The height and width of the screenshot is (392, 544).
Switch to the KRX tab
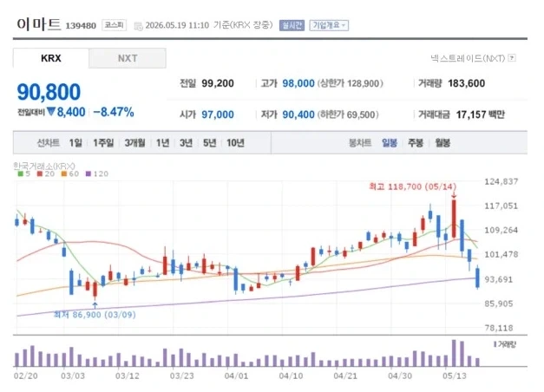(51, 58)
